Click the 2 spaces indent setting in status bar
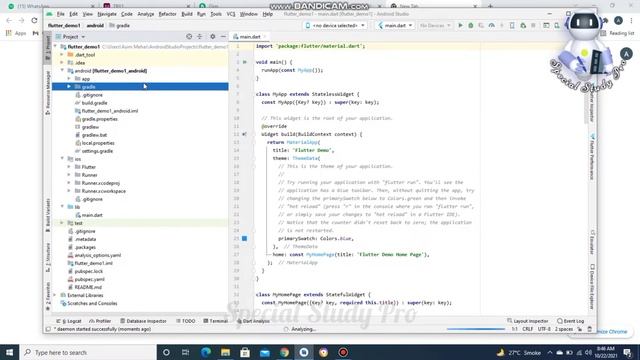The height and width of the screenshot is (360, 640). [564, 329]
